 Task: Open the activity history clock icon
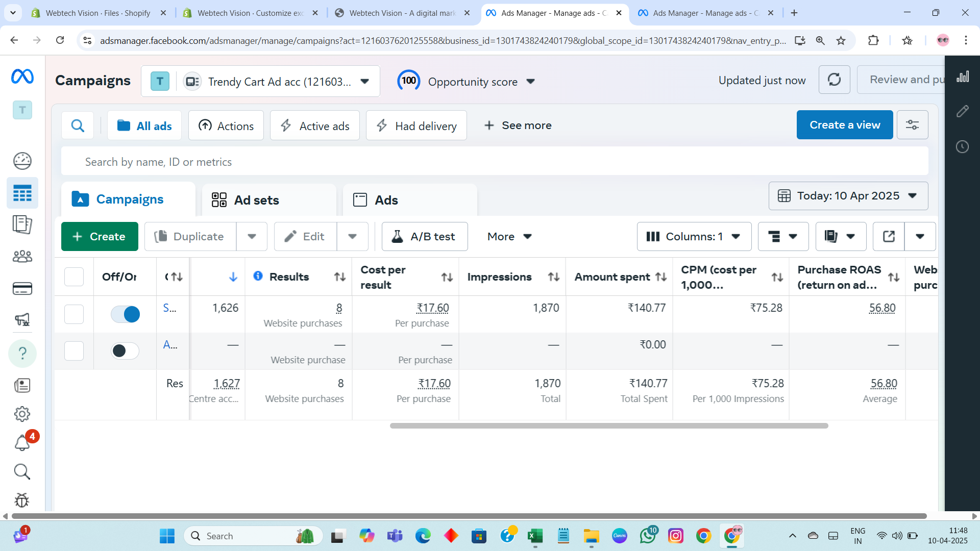[962, 147]
